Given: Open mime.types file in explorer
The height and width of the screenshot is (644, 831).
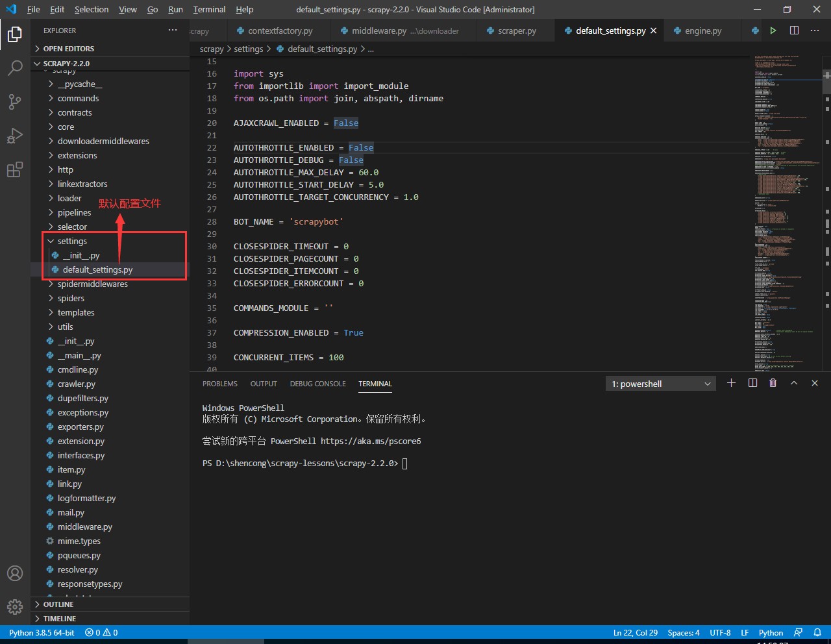Looking at the screenshot, I should tap(79, 541).
